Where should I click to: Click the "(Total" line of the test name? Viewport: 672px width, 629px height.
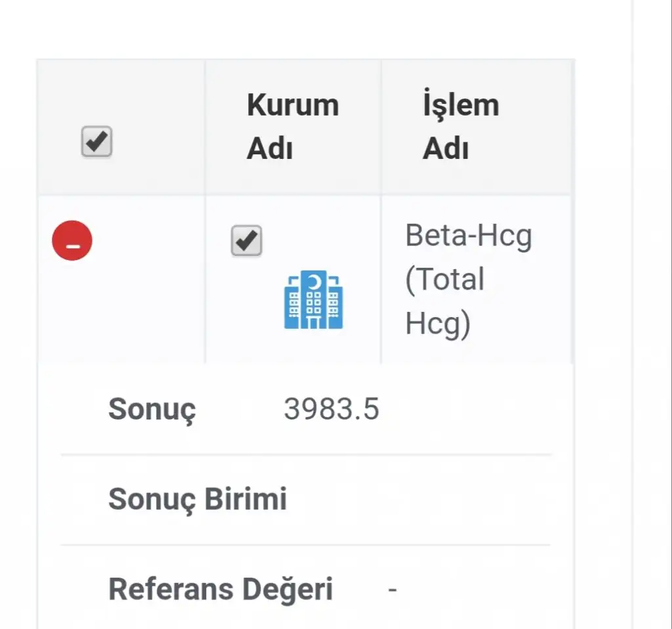[445, 279]
